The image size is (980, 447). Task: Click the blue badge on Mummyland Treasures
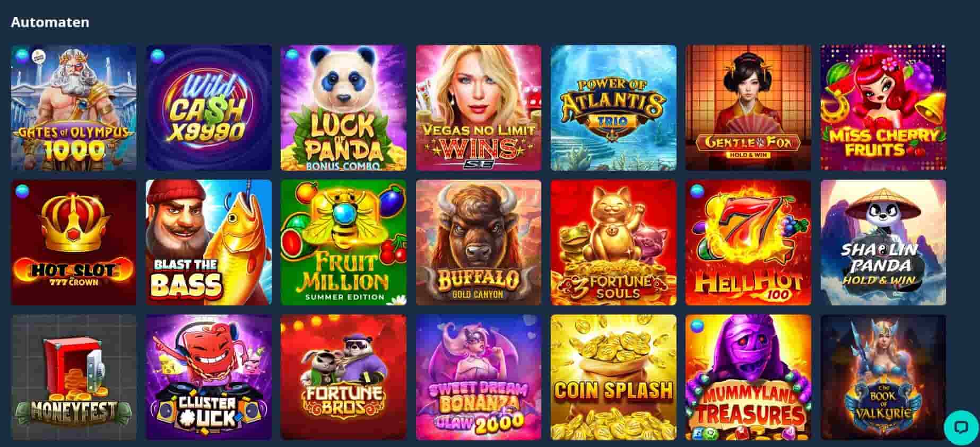click(x=697, y=326)
